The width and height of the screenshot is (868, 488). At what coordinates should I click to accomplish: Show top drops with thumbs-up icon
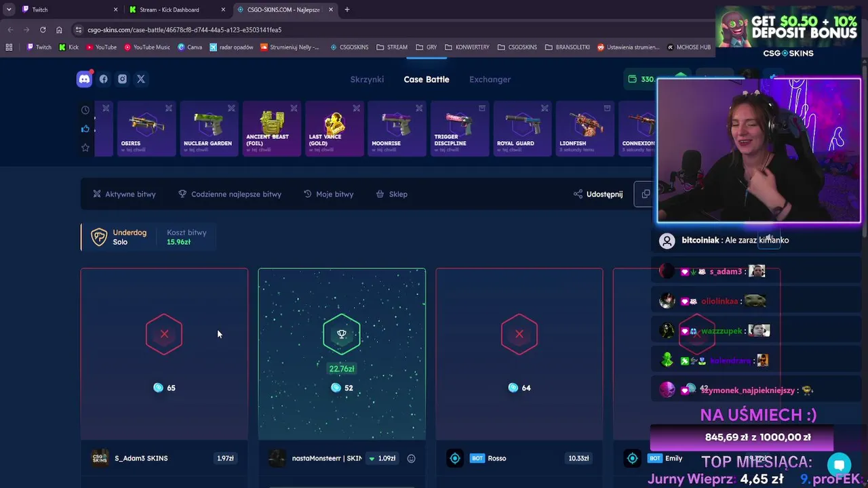click(85, 129)
